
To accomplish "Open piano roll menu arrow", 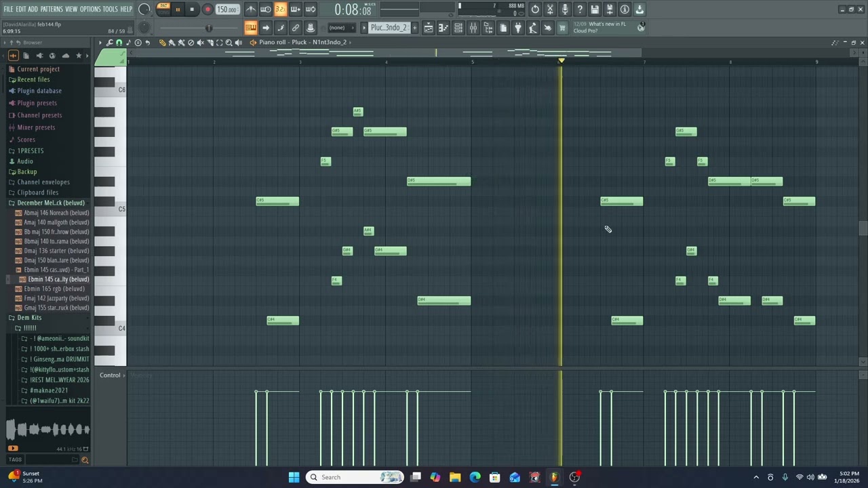I will click(100, 42).
